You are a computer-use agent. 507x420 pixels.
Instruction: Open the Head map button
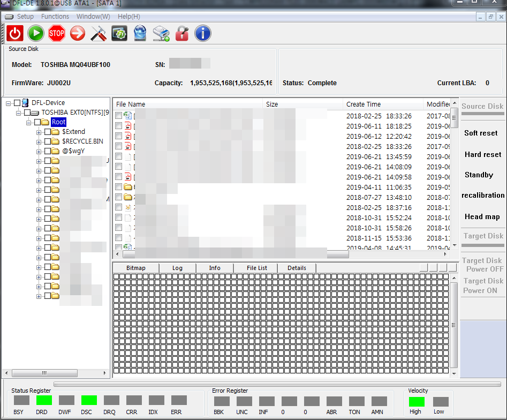point(482,217)
